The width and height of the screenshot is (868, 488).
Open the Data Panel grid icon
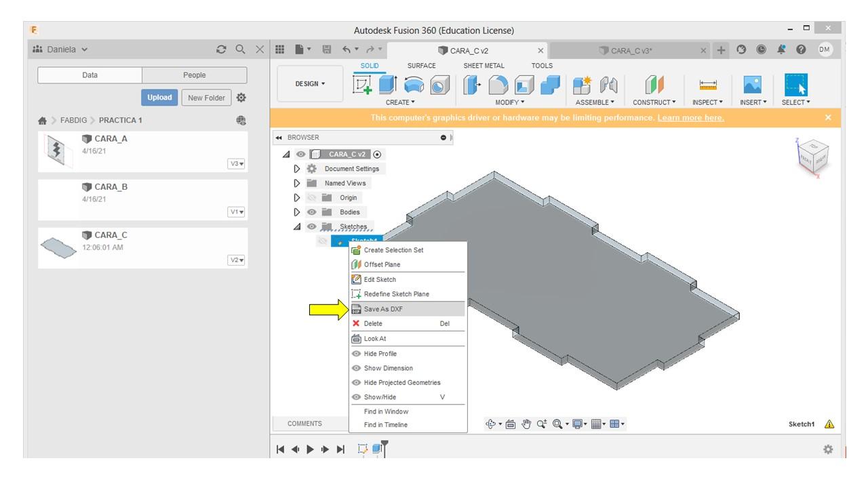point(280,49)
